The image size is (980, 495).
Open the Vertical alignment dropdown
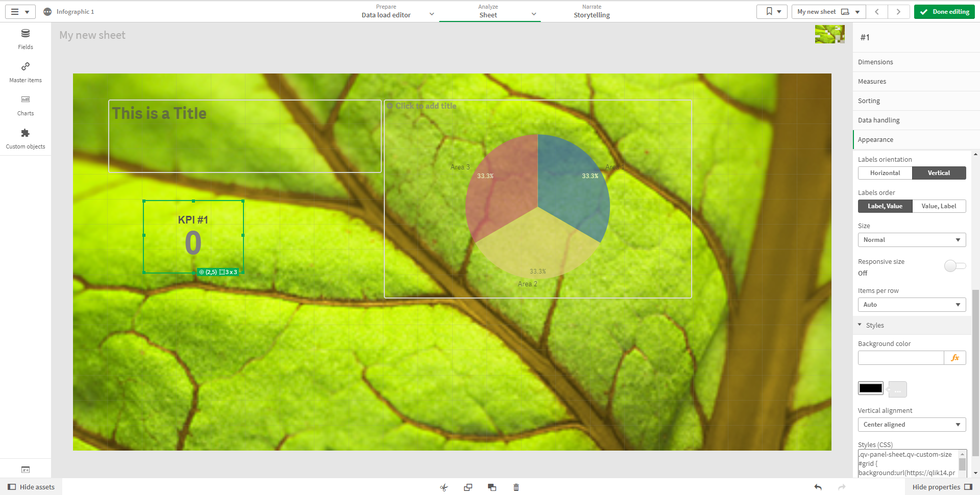912,424
